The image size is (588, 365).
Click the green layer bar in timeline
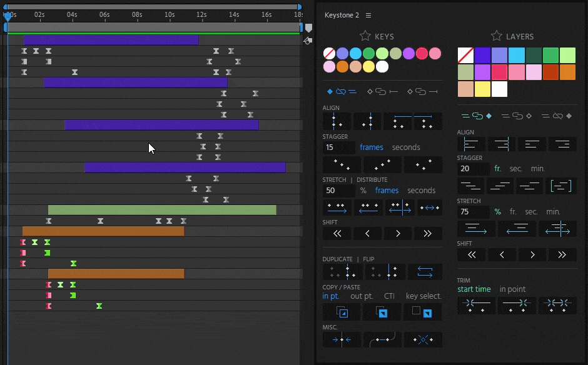162,210
